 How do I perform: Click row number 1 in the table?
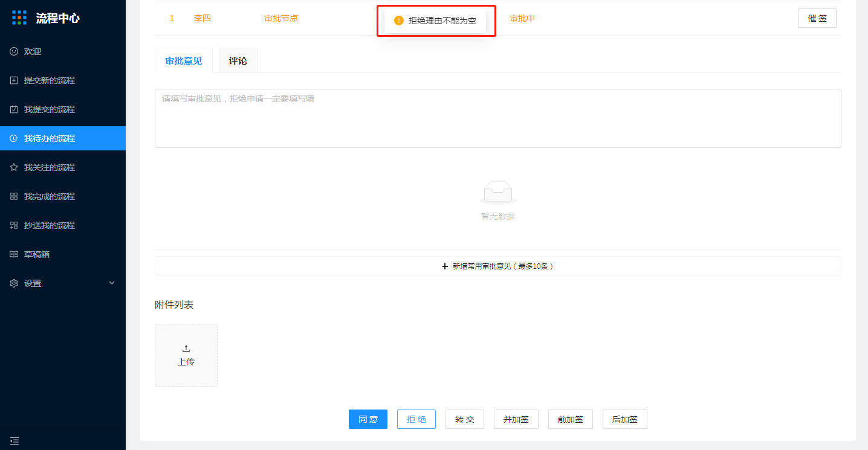point(172,18)
